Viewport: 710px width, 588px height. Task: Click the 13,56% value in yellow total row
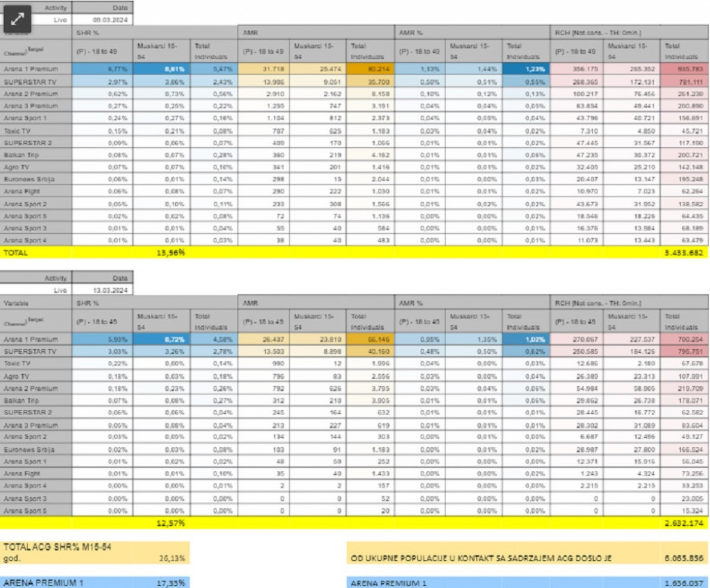(171, 253)
